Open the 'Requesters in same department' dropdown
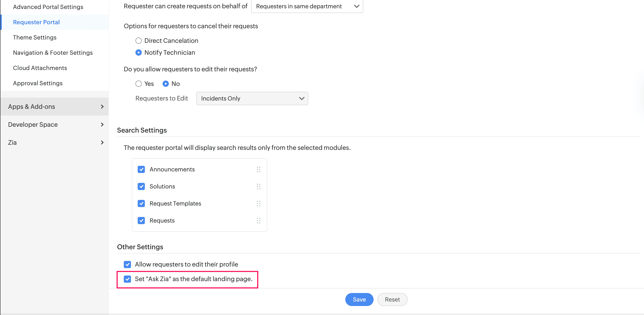 (x=307, y=6)
